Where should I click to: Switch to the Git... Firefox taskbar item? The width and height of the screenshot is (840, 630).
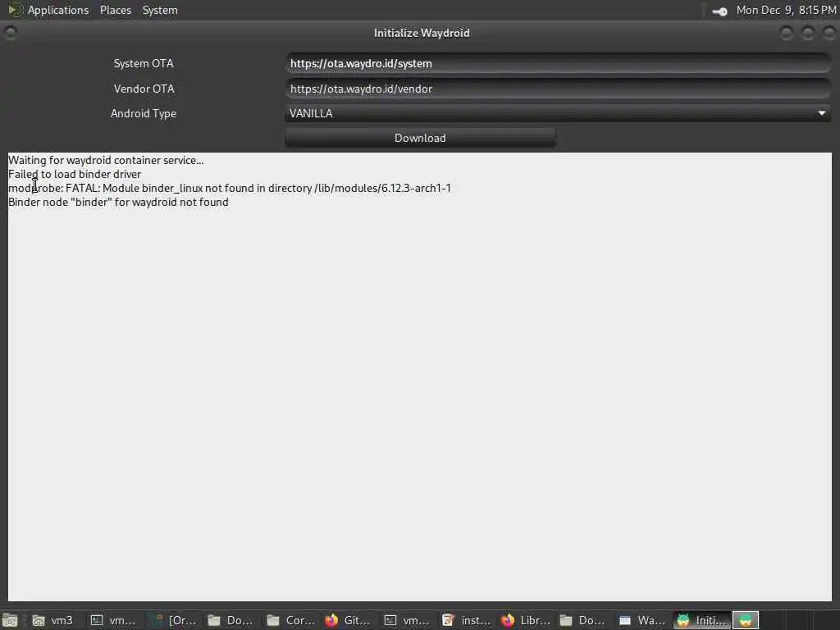(x=347, y=620)
